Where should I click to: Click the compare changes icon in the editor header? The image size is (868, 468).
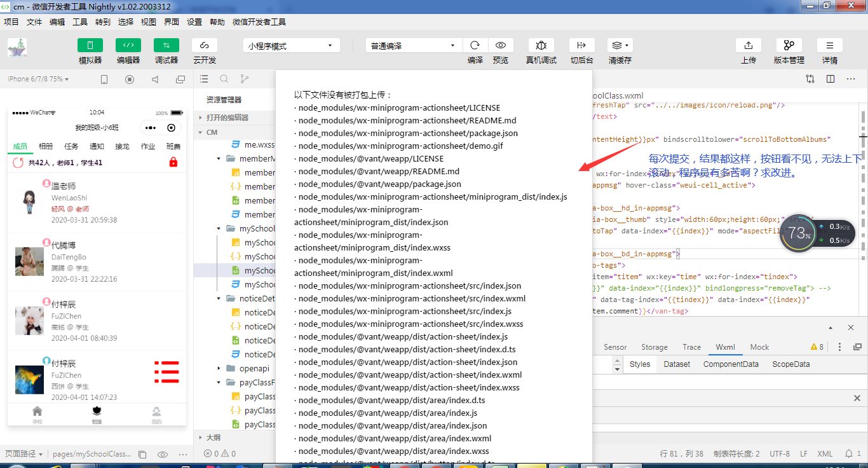810,79
